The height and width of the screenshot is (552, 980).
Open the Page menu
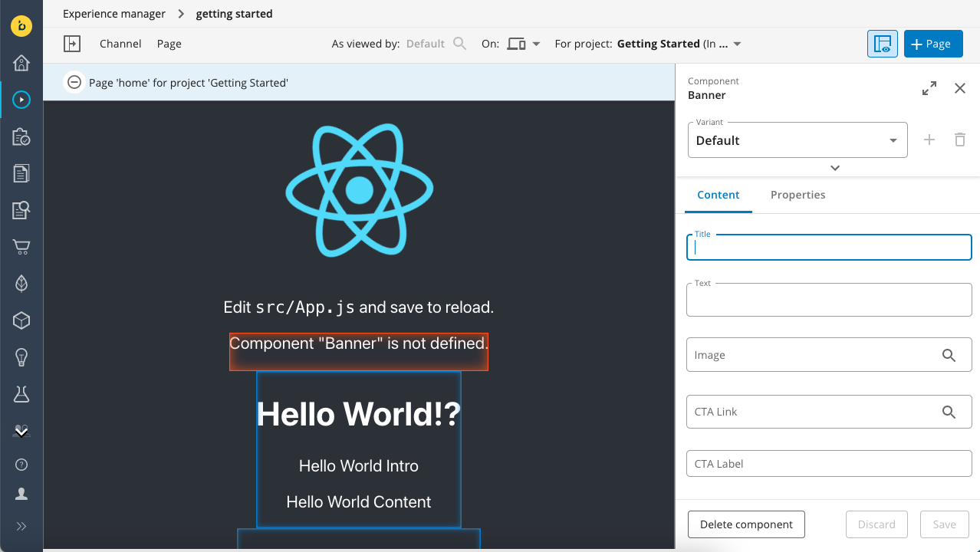169,44
